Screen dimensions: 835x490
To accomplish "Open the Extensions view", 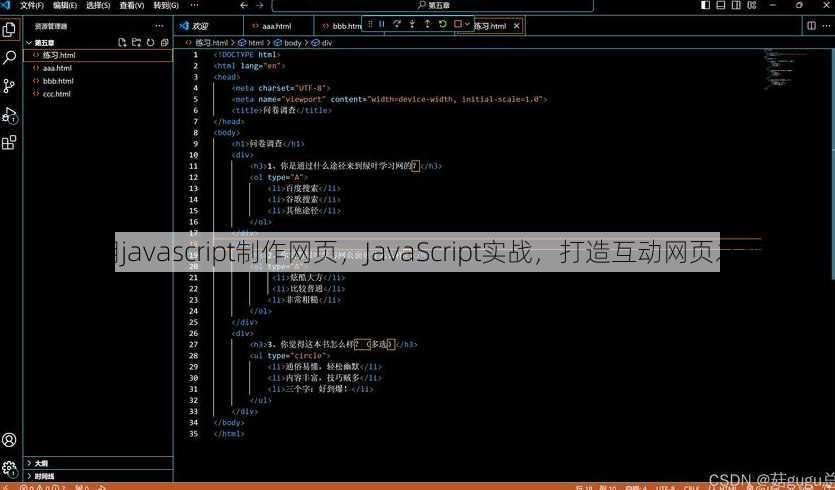I will (9, 143).
